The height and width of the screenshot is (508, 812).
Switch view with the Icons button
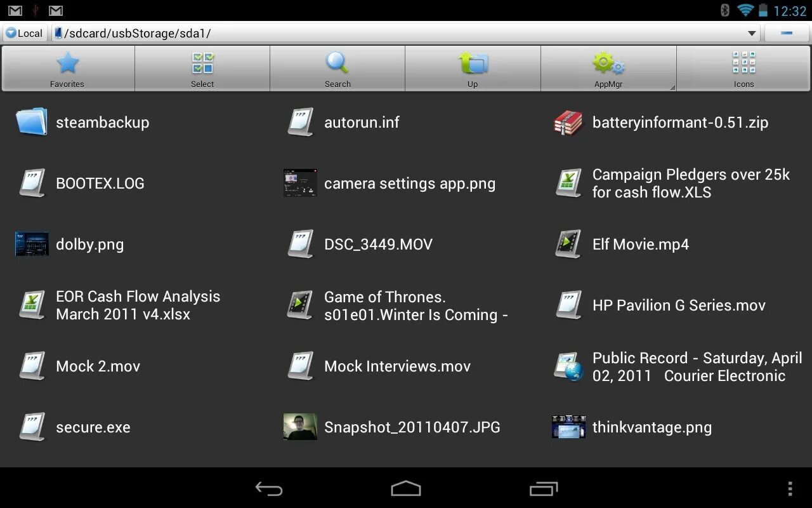click(x=743, y=69)
